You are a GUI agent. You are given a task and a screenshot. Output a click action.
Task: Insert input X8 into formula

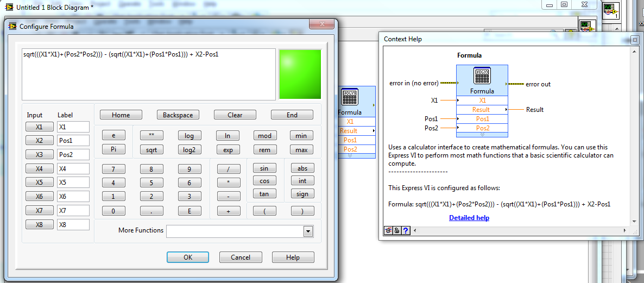[x=40, y=225]
